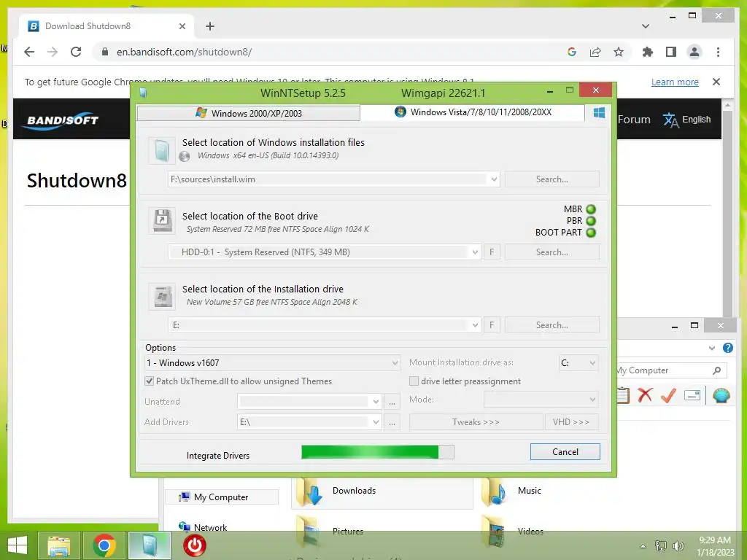
Task: Click the WinNTSetup title bar app icon
Action: point(143,93)
